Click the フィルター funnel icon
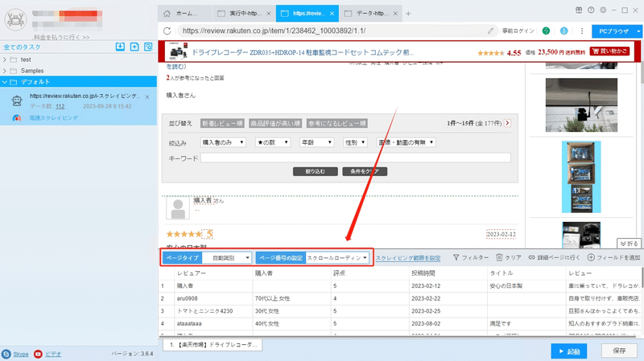644x361 pixels. click(456, 257)
